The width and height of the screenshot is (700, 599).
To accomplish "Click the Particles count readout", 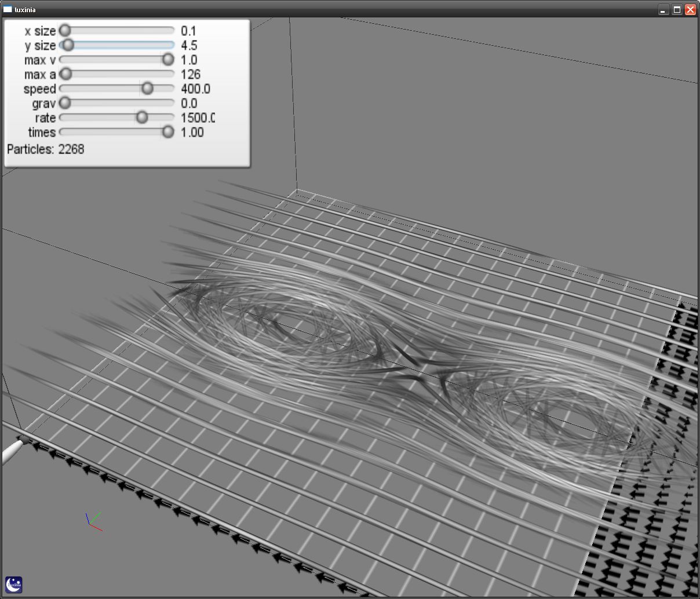I will coord(46,149).
